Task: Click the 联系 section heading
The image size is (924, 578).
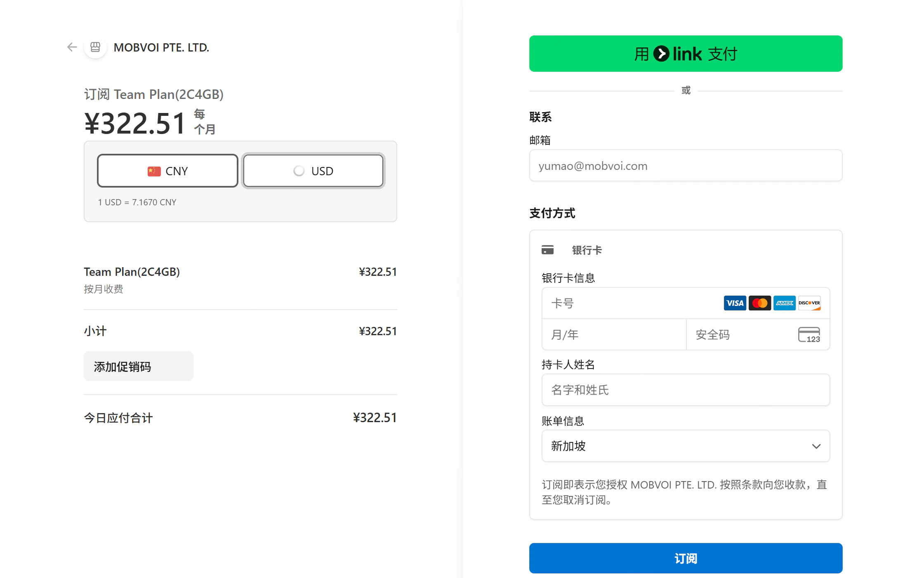Action: click(x=541, y=117)
